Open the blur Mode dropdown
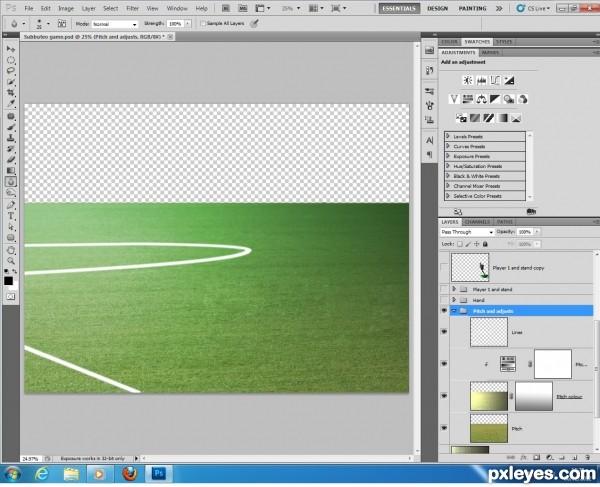Viewport: 600px width, 487px height. [115, 24]
